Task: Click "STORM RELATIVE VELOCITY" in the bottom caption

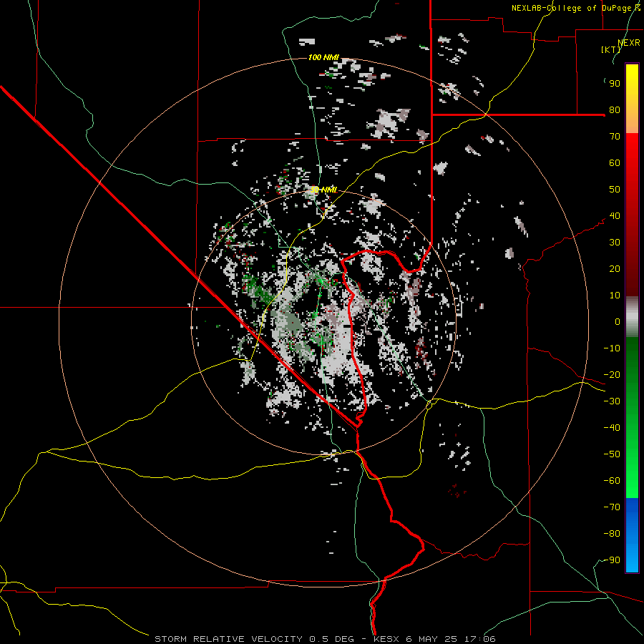Action: coord(227,639)
